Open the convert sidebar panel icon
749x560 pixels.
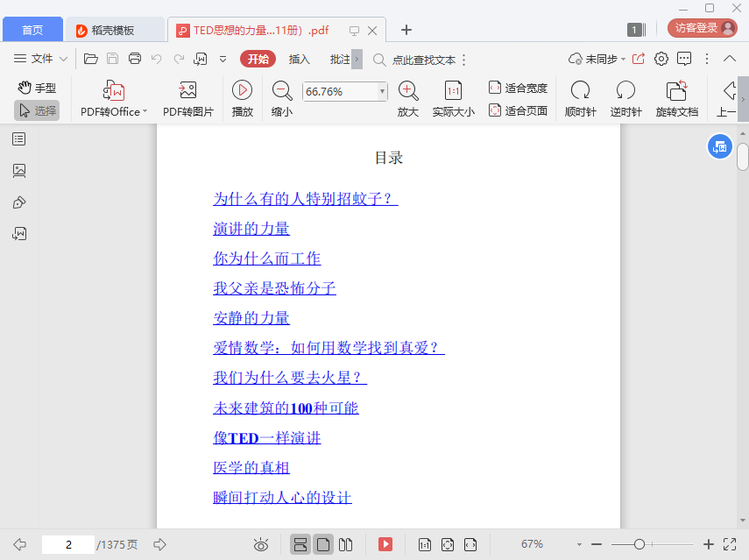pos(19,234)
